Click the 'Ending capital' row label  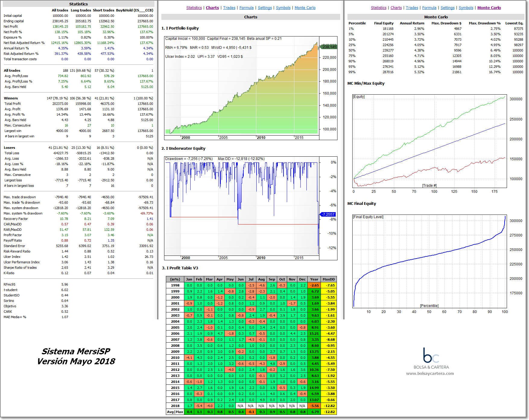tap(14, 21)
